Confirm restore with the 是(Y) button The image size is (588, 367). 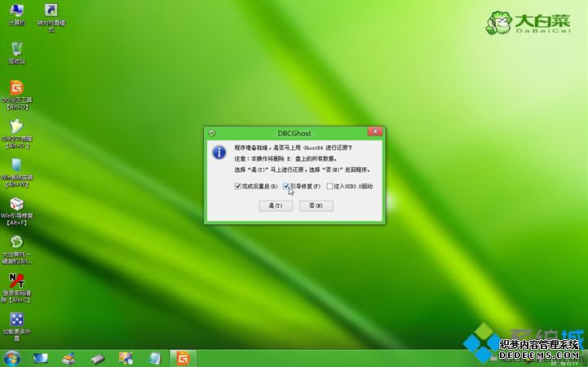click(x=276, y=206)
